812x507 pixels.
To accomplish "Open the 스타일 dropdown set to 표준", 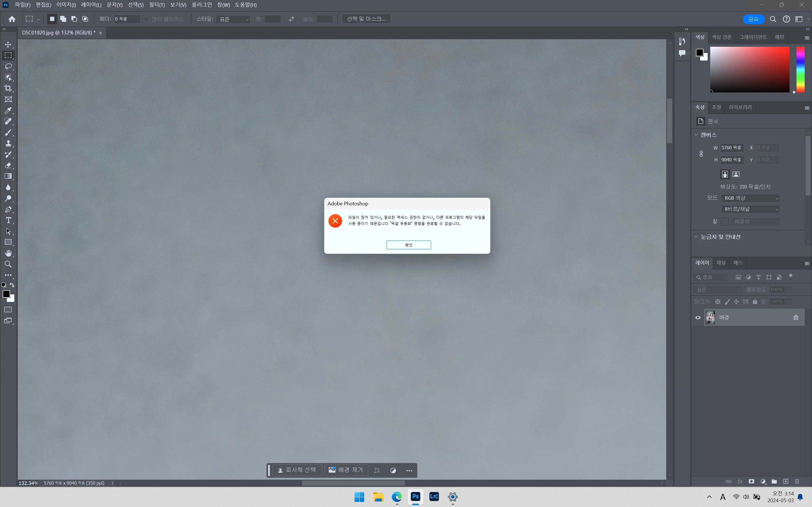I will [x=233, y=19].
